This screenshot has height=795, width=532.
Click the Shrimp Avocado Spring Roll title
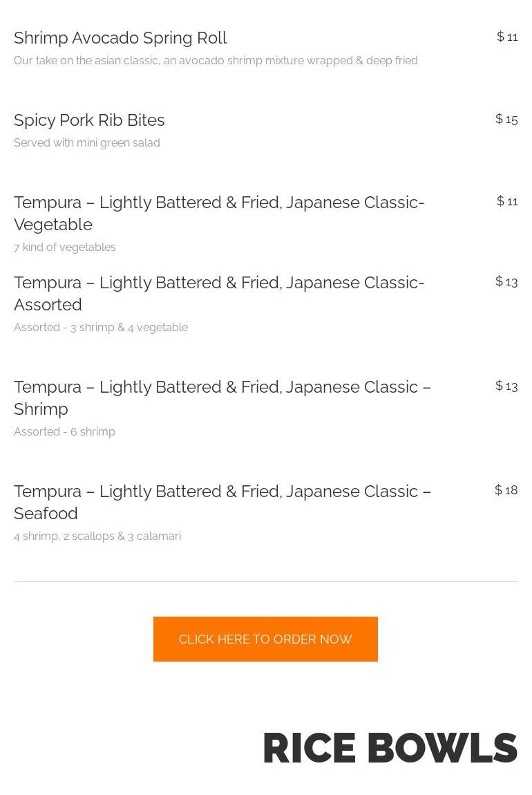click(120, 38)
